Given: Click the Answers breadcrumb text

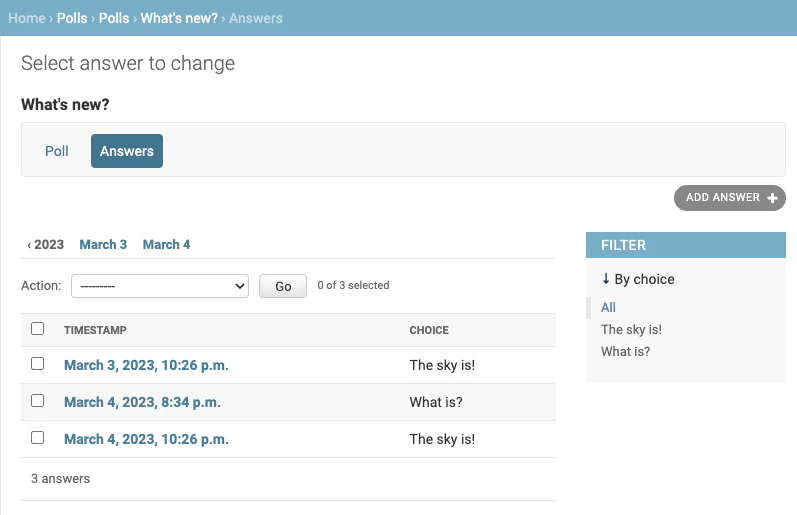Looking at the screenshot, I should point(256,18).
